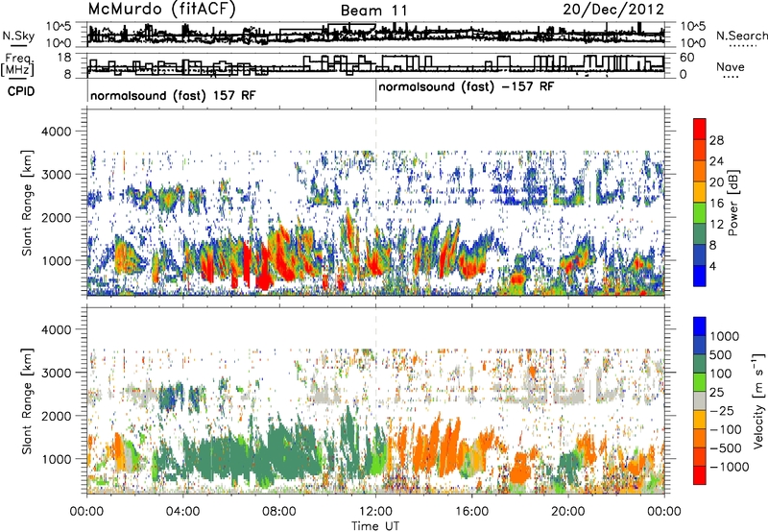
Task: Click the "Power [dB]" colorbar title
Action: [x=732, y=203]
